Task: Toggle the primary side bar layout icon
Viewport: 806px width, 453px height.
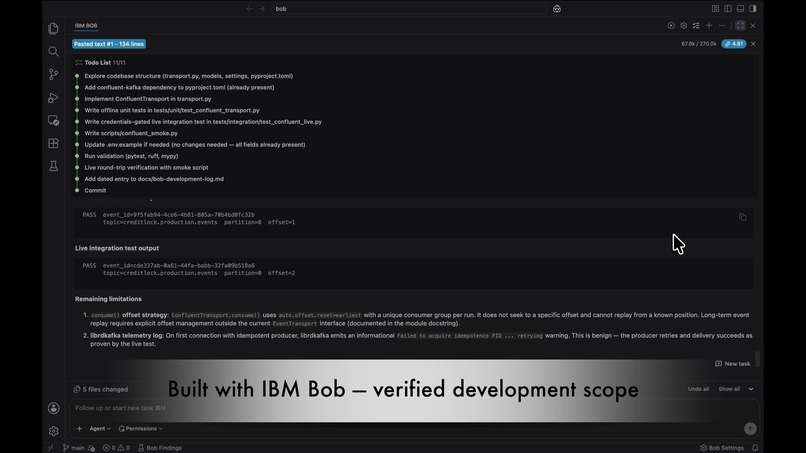Action: (x=728, y=9)
